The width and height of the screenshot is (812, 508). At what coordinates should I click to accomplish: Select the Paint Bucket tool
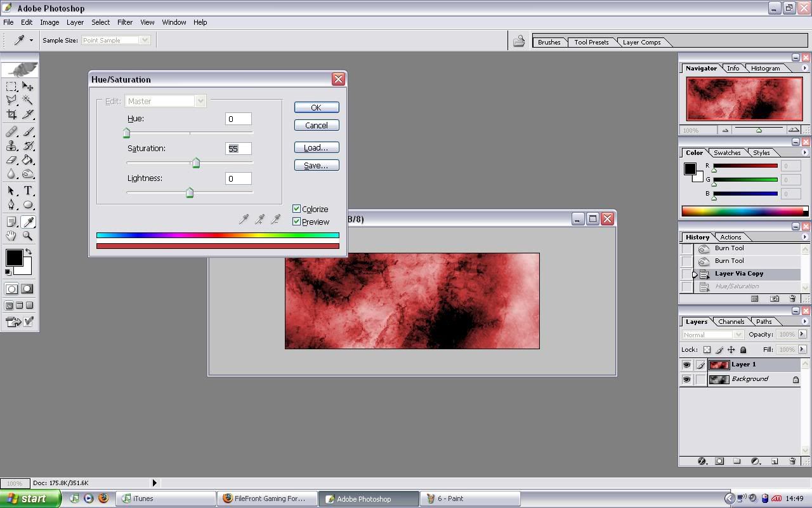click(28, 160)
